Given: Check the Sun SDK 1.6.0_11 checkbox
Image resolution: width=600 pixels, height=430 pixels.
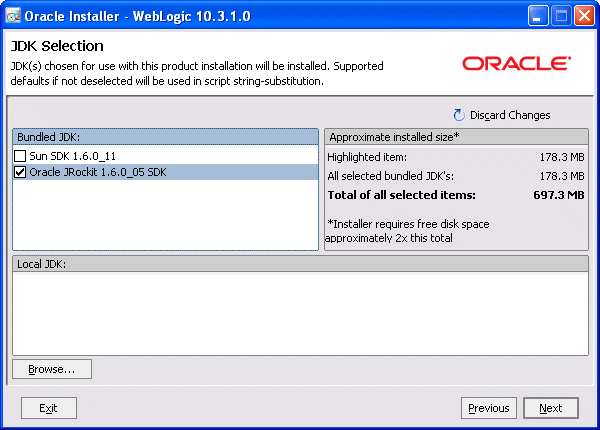Looking at the screenshot, I should click(20, 156).
